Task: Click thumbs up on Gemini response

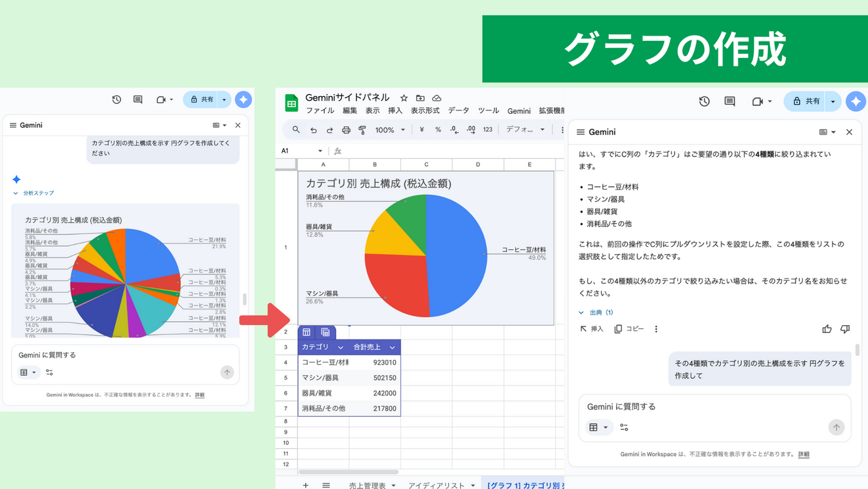Action: 827,329
